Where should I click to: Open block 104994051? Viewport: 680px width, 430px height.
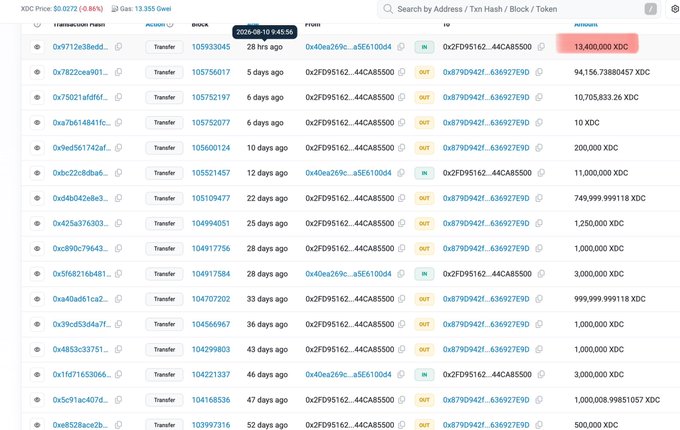pos(211,223)
